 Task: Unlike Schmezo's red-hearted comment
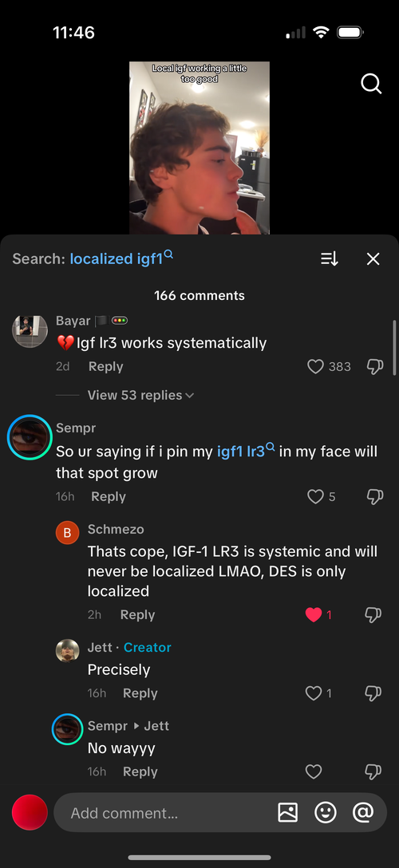(x=314, y=614)
